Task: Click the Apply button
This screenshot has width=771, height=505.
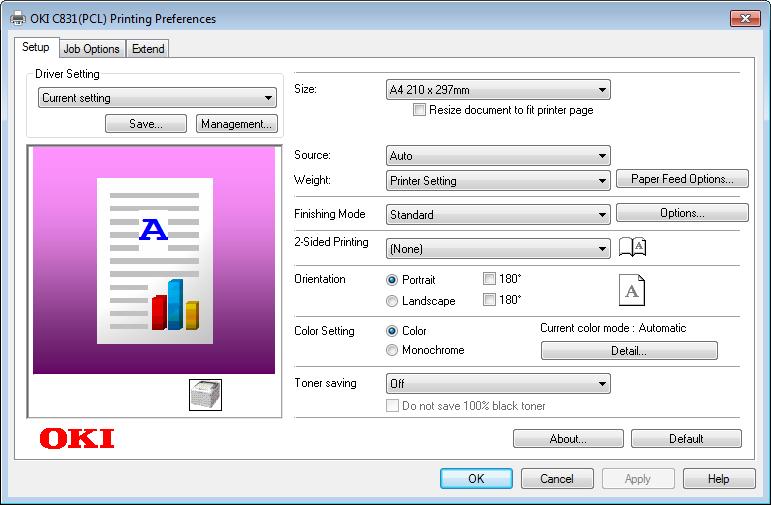Action: pyautogui.click(x=638, y=478)
